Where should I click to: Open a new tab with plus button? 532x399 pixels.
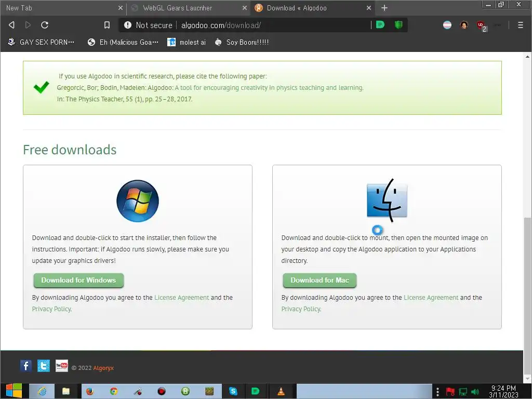pos(384,8)
